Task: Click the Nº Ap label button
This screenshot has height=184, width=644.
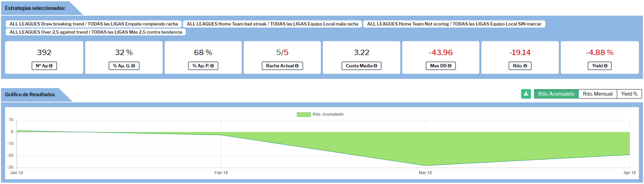Action: 44,66
